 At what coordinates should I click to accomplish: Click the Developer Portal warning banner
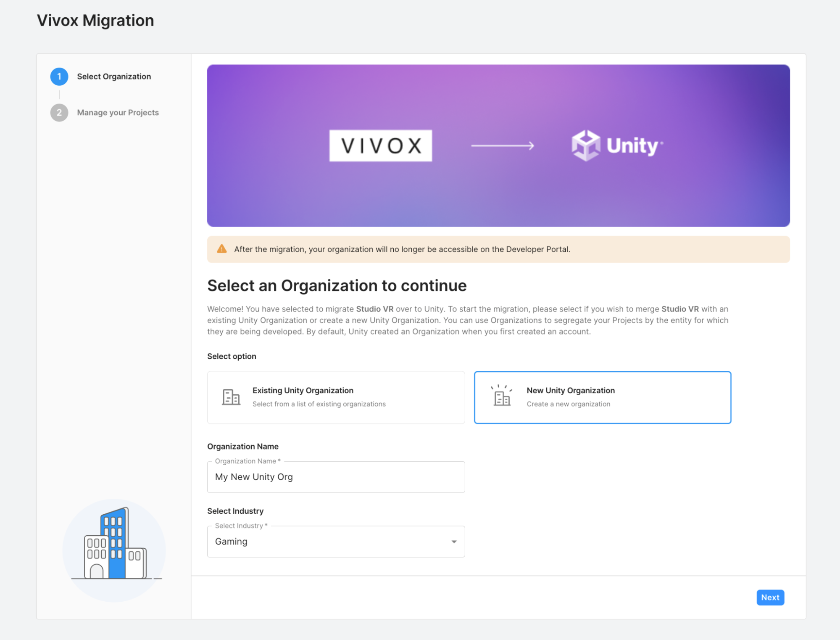pos(498,249)
